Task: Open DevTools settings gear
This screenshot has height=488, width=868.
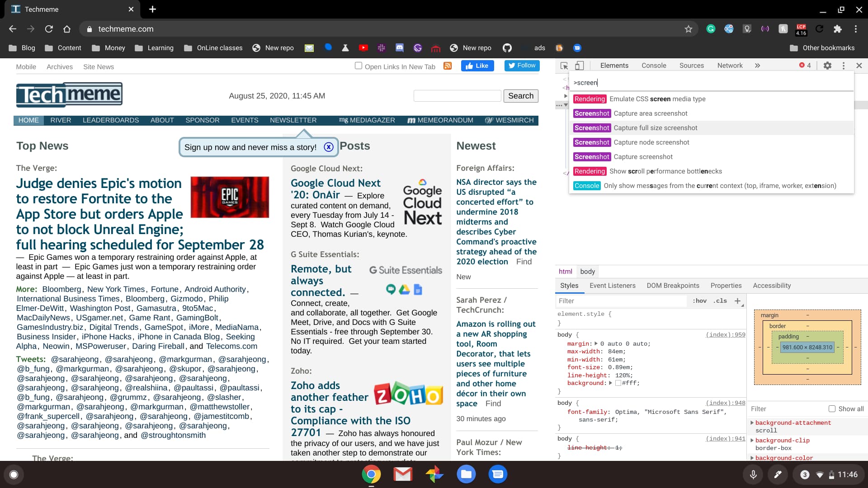Action: pos(827,66)
